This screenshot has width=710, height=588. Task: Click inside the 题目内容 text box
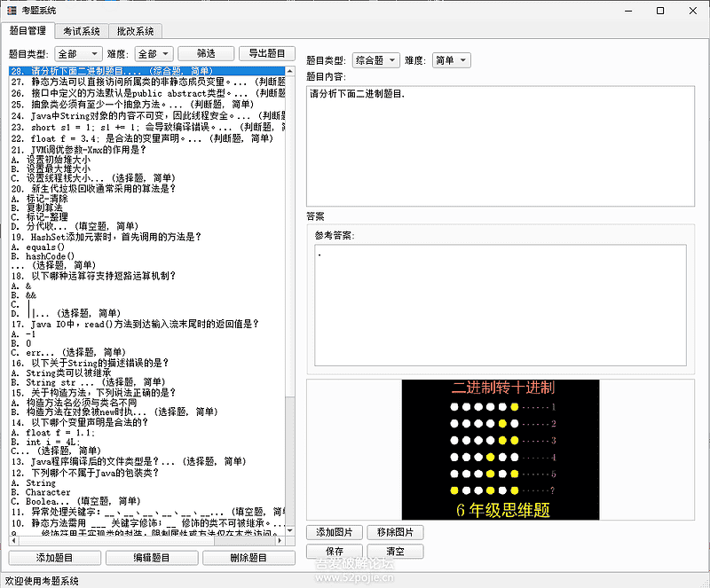(501, 145)
